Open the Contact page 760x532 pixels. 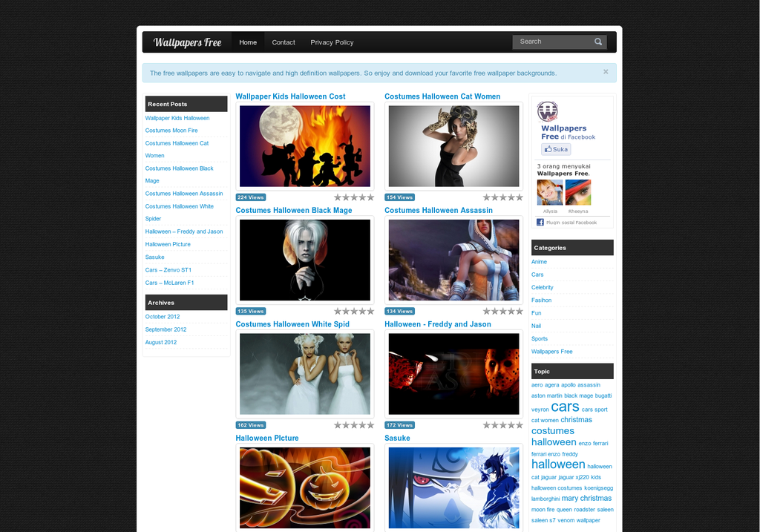pyautogui.click(x=284, y=42)
